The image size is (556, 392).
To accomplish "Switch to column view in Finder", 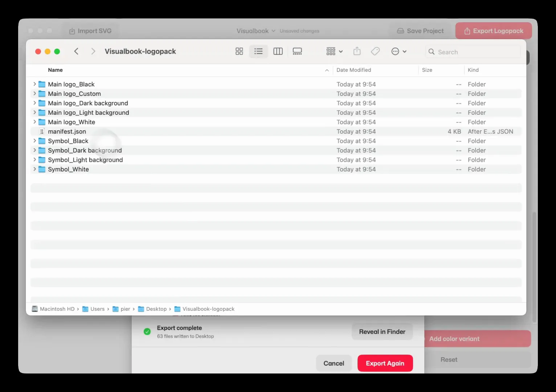I will [278, 52].
